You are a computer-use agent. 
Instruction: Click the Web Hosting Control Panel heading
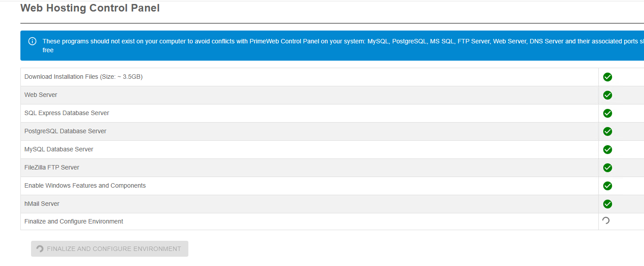pos(90,8)
